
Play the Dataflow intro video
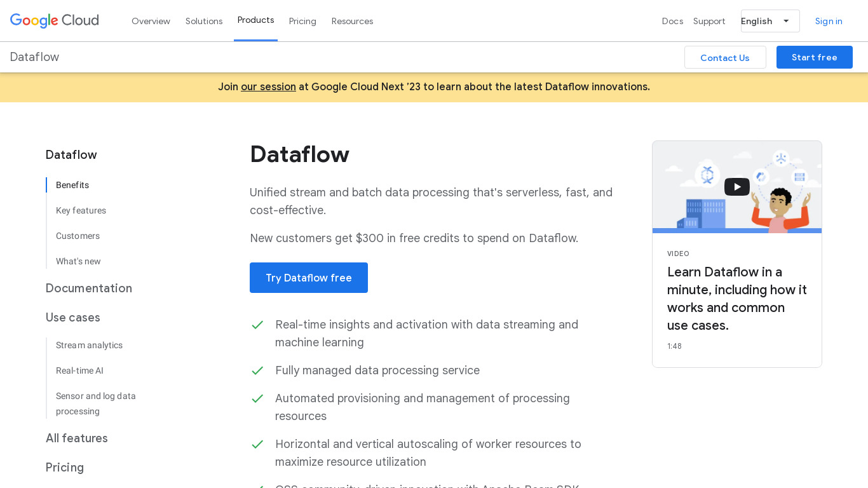coord(737,187)
